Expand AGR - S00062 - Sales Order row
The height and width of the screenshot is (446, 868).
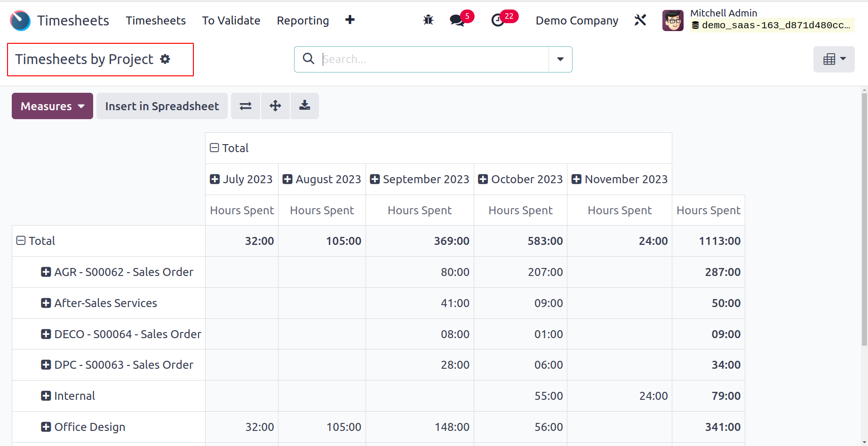tap(46, 272)
